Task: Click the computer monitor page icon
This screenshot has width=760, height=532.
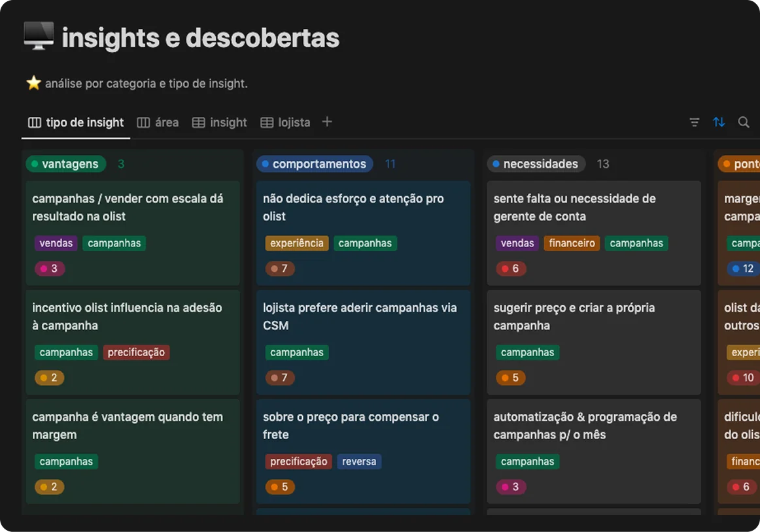Action: [x=39, y=36]
